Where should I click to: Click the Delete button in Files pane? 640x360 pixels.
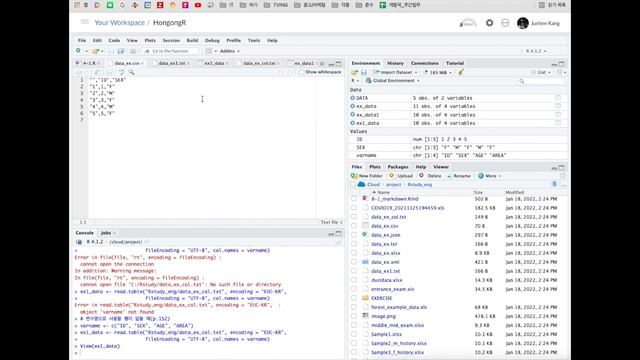point(430,176)
